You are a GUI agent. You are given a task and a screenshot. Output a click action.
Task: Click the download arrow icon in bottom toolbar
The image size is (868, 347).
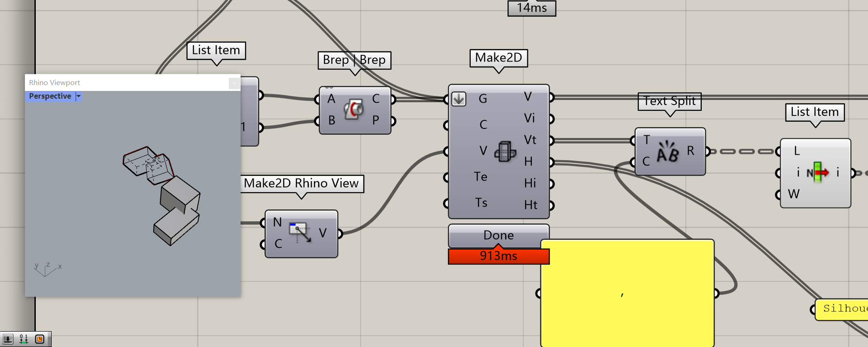coord(8,339)
